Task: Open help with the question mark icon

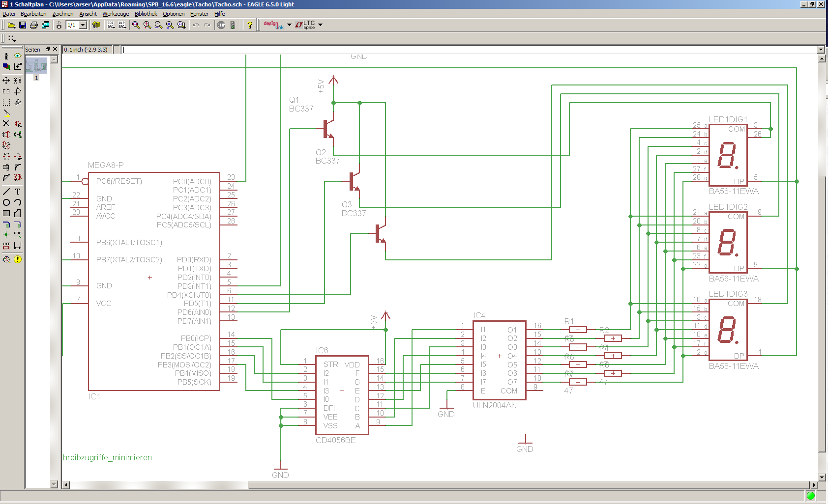Action: [250, 25]
